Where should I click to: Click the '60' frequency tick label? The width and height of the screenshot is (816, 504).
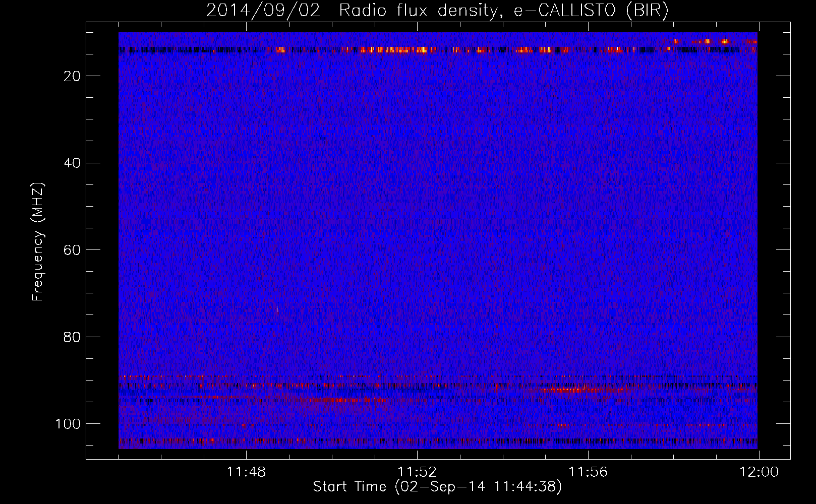[73, 250]
